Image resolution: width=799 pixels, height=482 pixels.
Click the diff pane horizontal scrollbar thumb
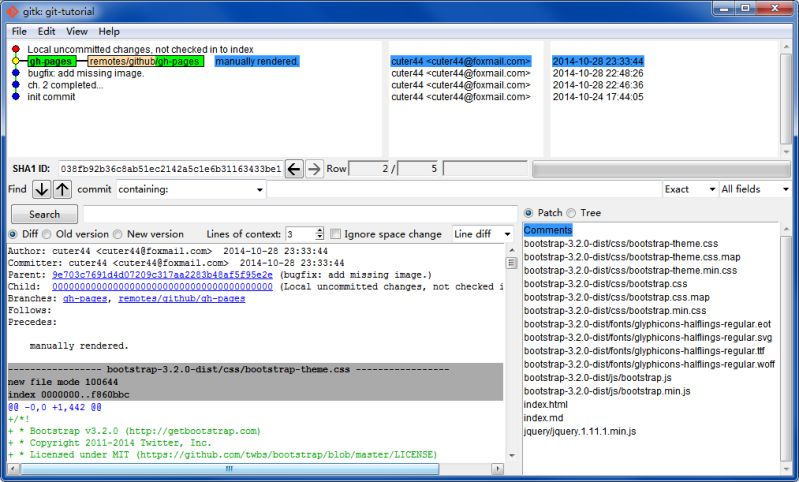tap(229, 468)
